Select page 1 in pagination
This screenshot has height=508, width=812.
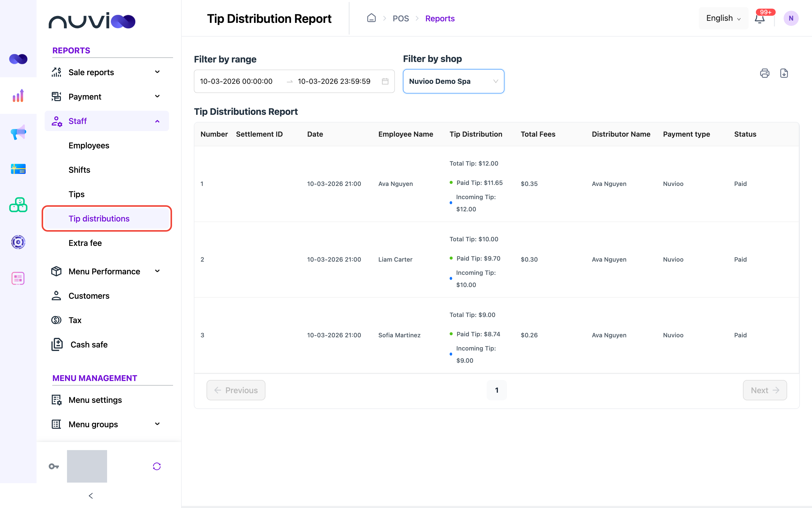coord(497,390)
